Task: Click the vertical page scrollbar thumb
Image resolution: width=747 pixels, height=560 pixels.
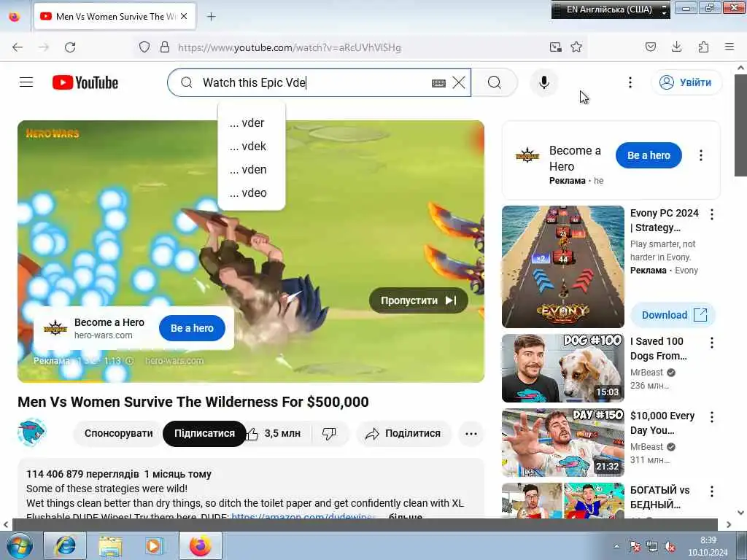Action: (741, 125)
